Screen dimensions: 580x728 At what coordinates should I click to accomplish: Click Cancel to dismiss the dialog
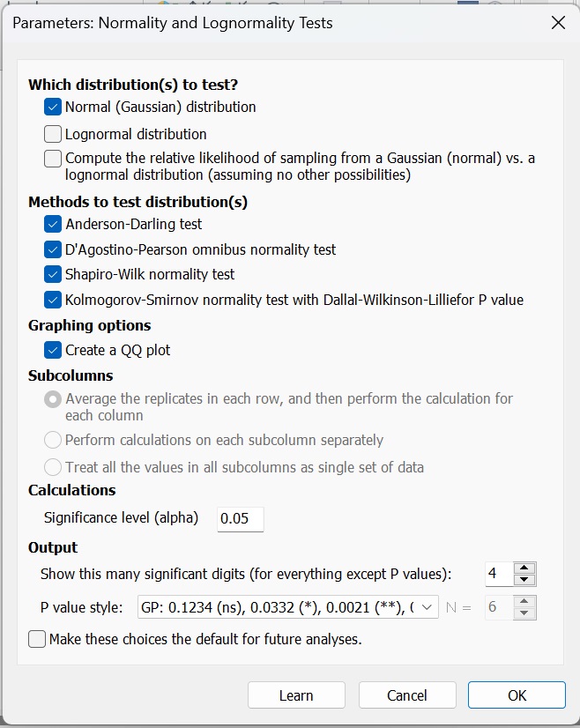pos(407,695)
